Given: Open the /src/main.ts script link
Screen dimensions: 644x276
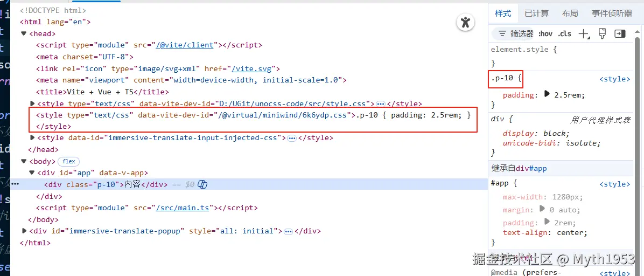Looking at the screenshot, I should tap(183, 208).
